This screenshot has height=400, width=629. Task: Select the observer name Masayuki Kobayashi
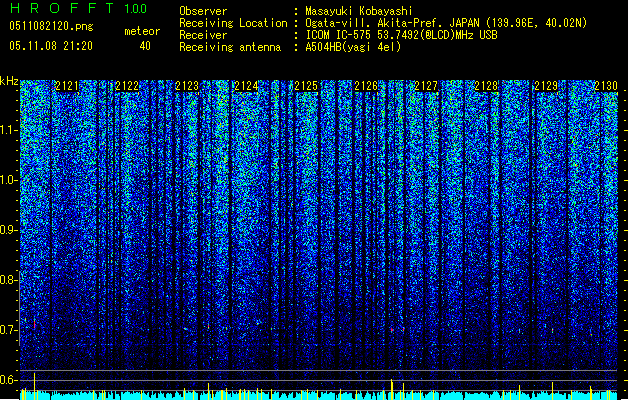point(359,11)
